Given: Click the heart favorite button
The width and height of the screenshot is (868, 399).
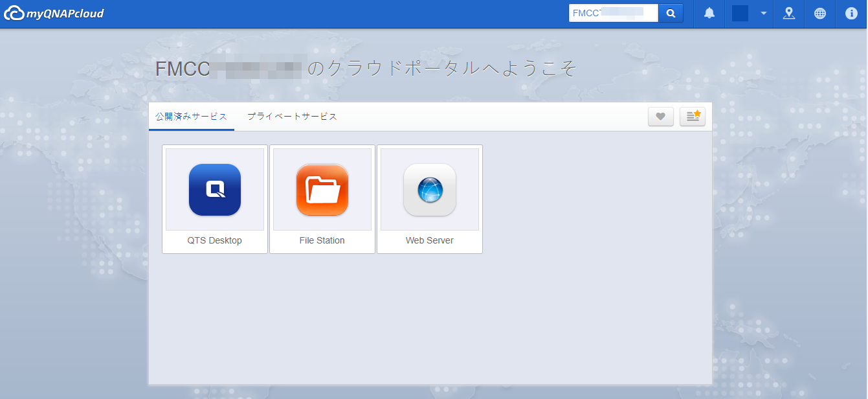Looking at the screenshot, I should [x=661, y=117].
